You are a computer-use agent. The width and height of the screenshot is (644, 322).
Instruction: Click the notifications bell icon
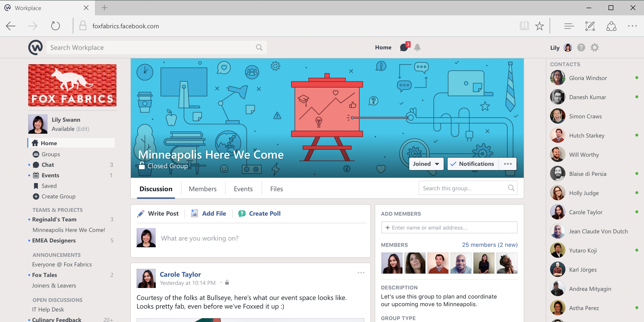[x=417, y=47]
